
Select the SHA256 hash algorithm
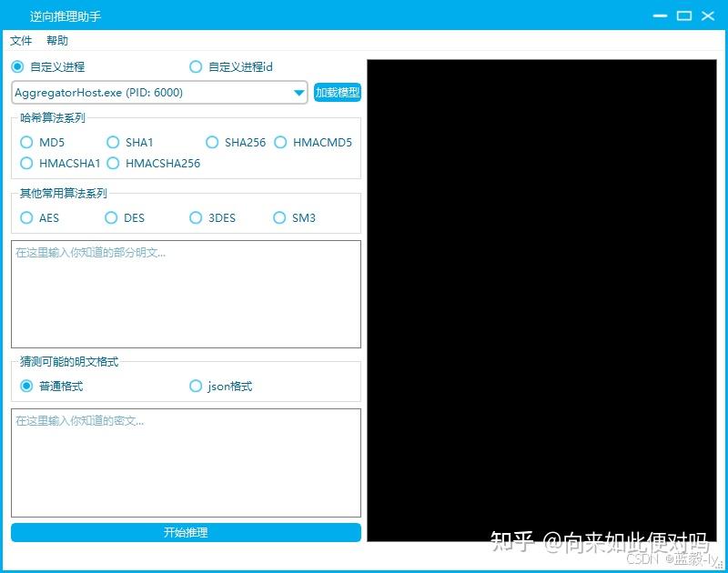tap(211, 143)
